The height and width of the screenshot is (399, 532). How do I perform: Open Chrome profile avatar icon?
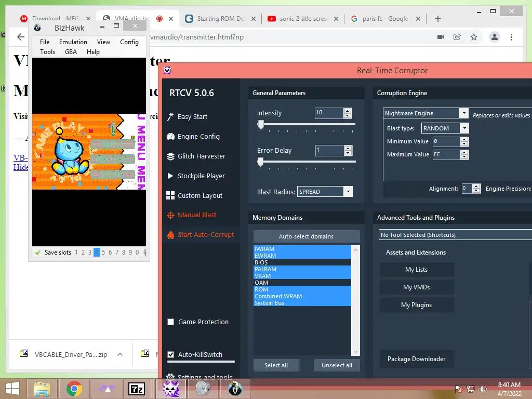[495, 37]
